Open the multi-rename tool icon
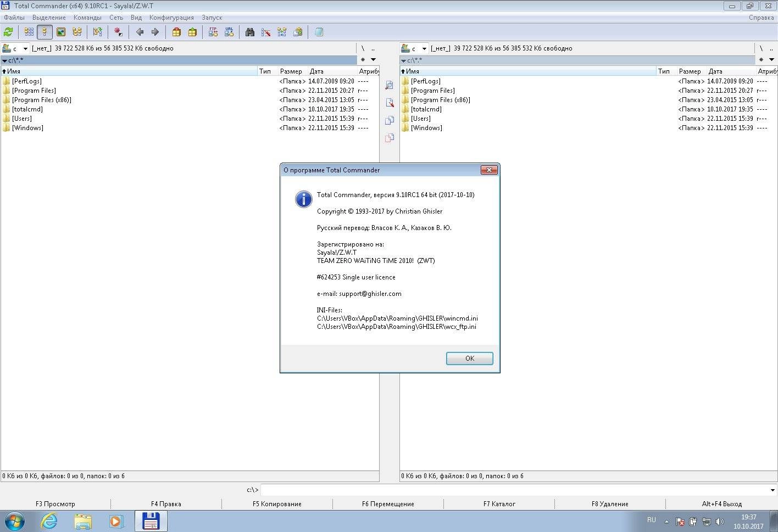778x532 pixels. point(266,32)
